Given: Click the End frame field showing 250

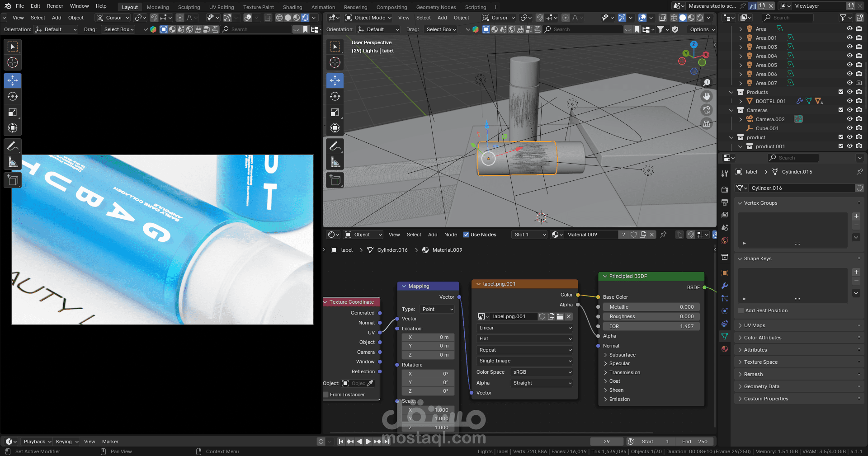Looking at the screenshot, I should pos(694,442).
